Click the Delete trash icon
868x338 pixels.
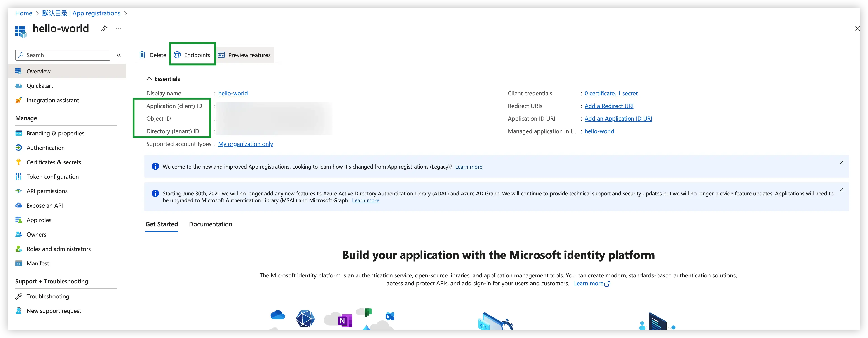[143, 55]
